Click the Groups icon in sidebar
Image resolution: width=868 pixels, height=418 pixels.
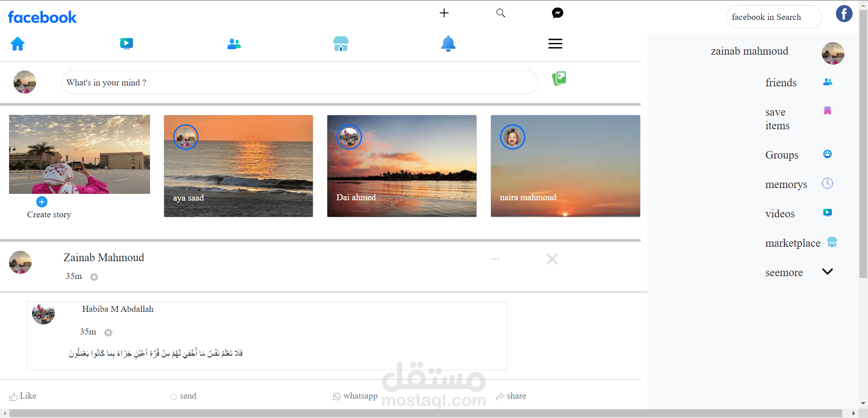(827, 154)
